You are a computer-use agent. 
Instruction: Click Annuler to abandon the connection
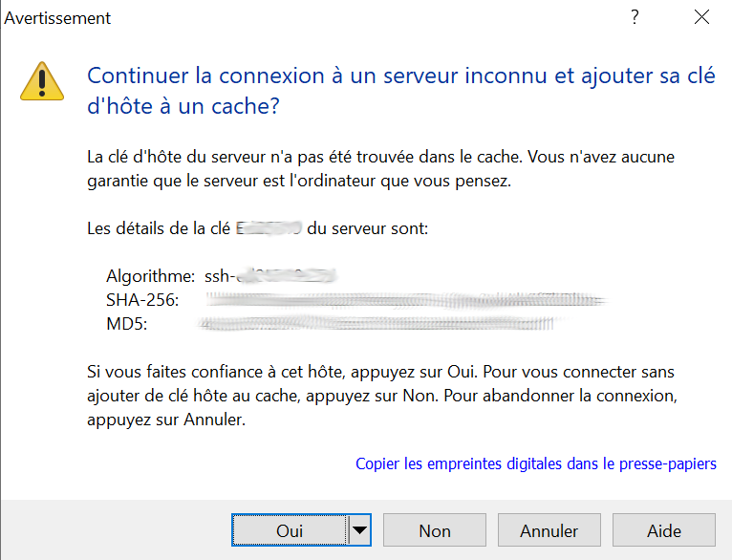point(549,530)
